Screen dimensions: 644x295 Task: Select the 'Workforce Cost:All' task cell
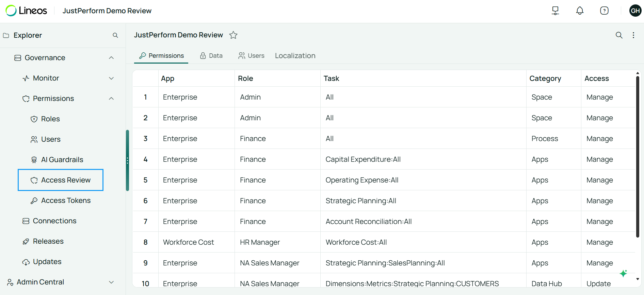click(423, 242)
